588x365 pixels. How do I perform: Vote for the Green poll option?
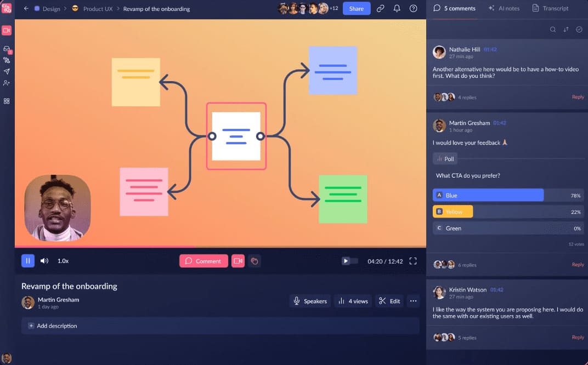pos(508,228)
